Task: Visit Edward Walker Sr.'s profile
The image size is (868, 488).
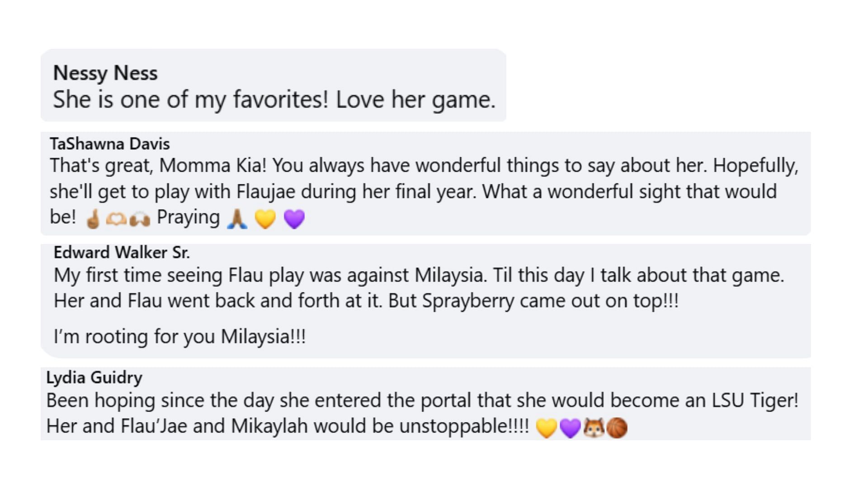Action: pyautogui.click(x=122, y=252)
